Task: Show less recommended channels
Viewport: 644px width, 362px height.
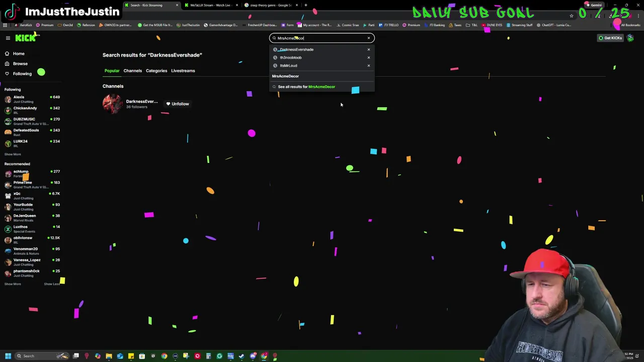Action: click(x=52, y=284)
